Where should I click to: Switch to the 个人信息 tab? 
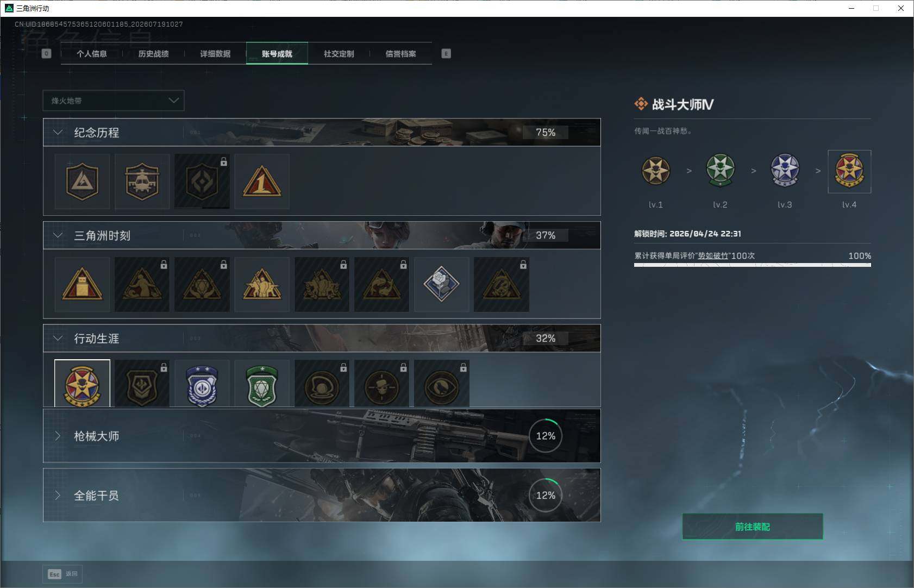click(92, 53)
